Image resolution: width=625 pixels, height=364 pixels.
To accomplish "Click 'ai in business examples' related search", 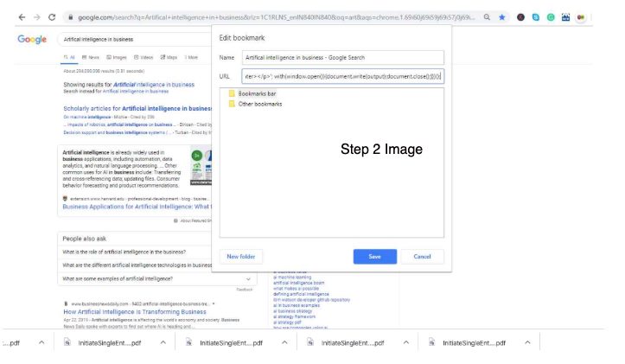I will (x=297, y=305).
